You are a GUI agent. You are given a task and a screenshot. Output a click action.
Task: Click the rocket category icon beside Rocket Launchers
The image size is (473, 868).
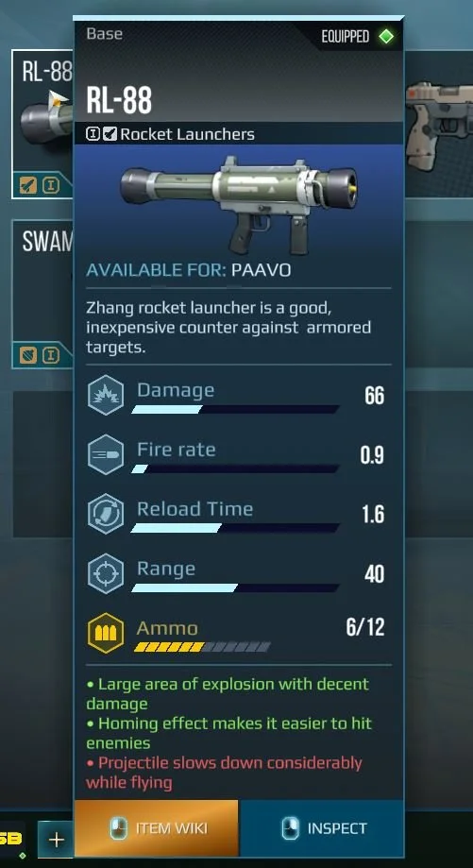coord(110,134)
